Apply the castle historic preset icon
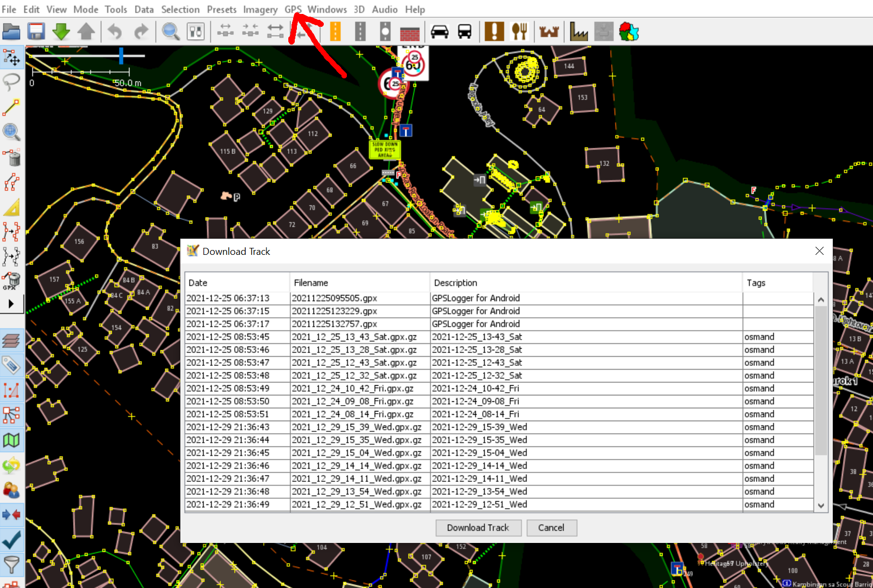Viewport: 873px width, 588px height. click(548, 31)
